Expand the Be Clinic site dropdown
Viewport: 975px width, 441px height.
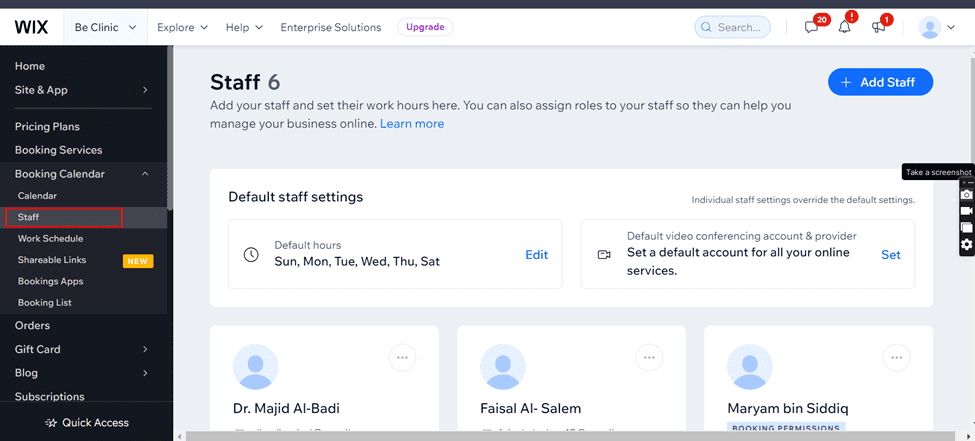(106, 27)
